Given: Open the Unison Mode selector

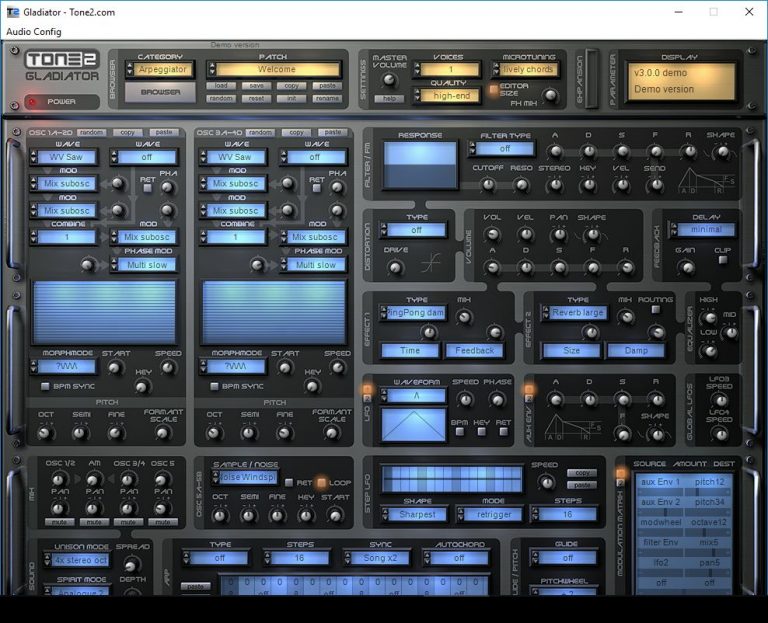Looking at the screenshot, I should coord(77,560).
